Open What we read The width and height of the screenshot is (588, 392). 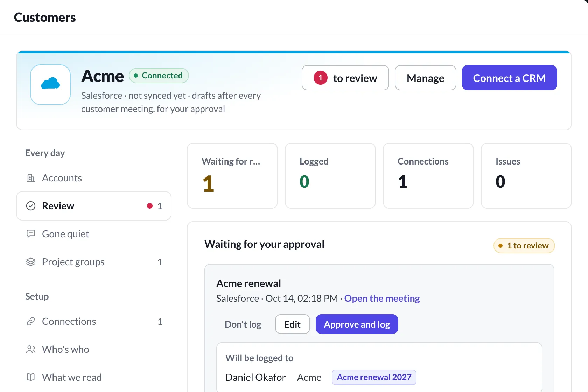click(94, 377)
